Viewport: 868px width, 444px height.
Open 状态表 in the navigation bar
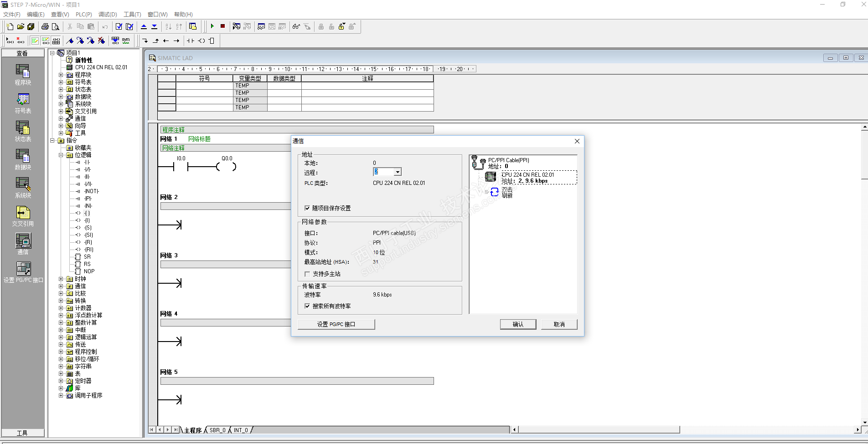[23, 132]
